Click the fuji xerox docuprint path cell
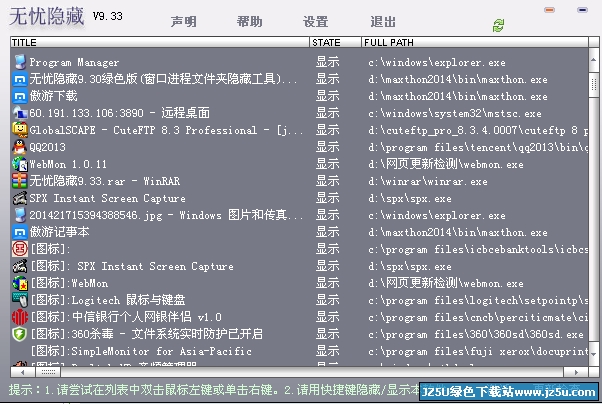The width and height of the screenshot is (602, 404). (x=478, y=351)
